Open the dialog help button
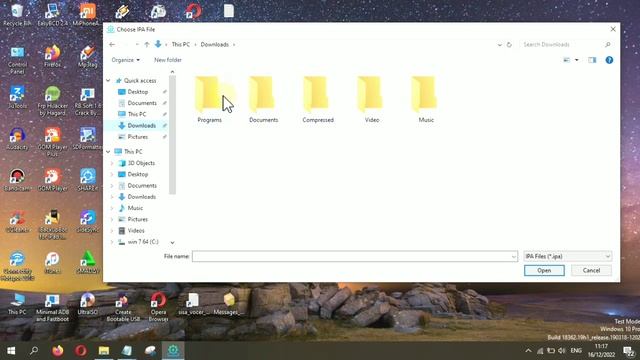 pyautogui.click(x=609, y=60)
